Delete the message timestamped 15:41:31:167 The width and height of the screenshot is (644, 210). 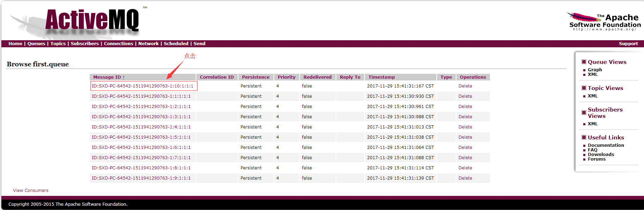coord(465,86)
